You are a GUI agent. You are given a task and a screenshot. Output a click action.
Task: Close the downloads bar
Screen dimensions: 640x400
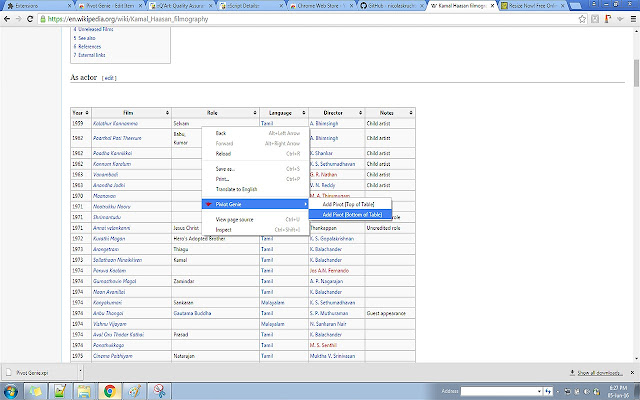pyautogui.click(x=632, y=372)
